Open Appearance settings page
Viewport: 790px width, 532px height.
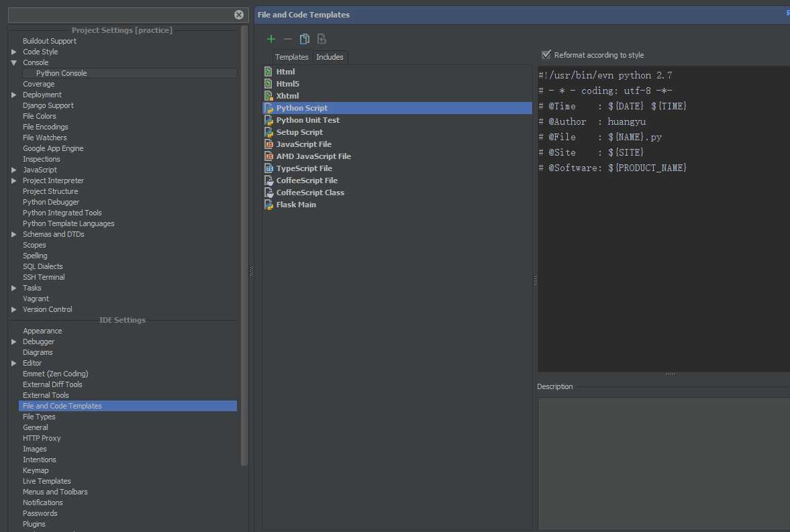point(42,331)
